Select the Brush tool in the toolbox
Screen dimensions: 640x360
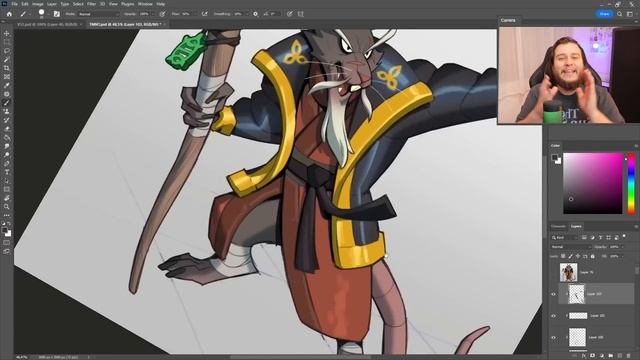pyautogui.click(x=7, y=103)
